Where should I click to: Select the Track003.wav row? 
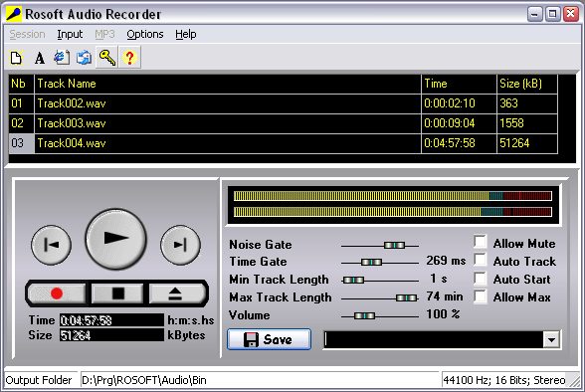point(284,123)
